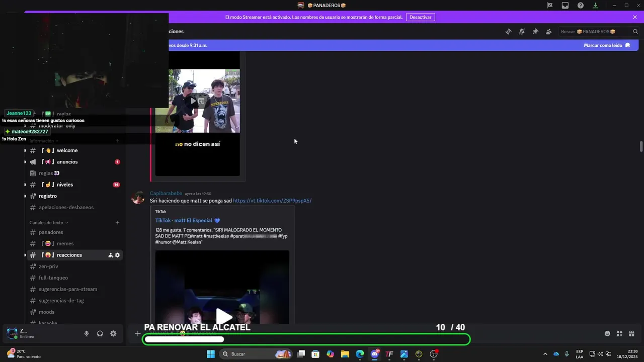The image size is (644, 362).
Task: Toggle headphones deafen in user panel
Action: pyautogui.click(x=100, y=333)
